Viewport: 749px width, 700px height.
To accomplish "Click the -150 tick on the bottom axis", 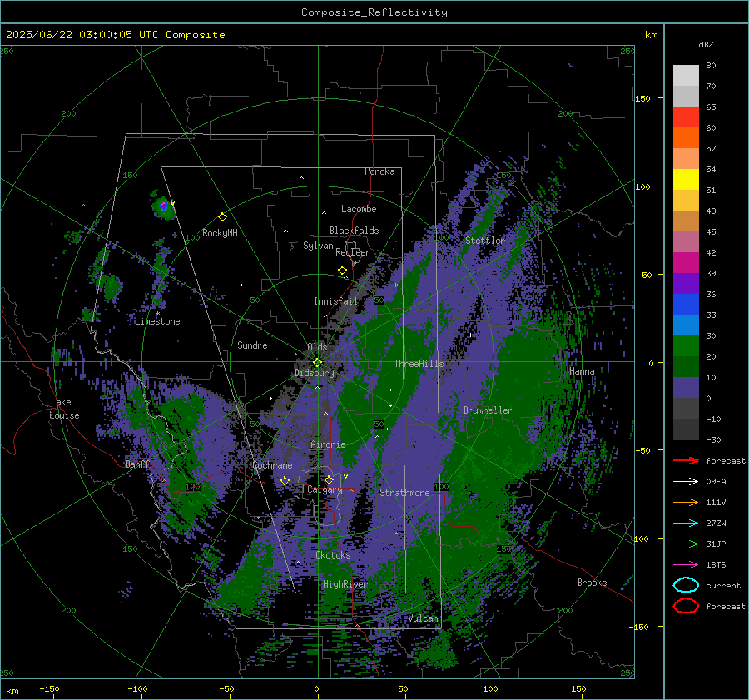I will coord(49,689).
